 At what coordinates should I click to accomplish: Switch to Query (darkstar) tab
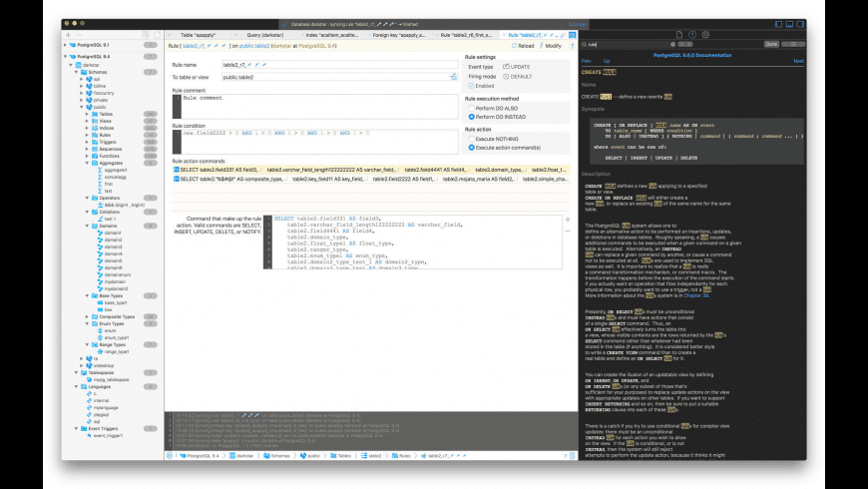pyautogui.click(x=264, y=35)
